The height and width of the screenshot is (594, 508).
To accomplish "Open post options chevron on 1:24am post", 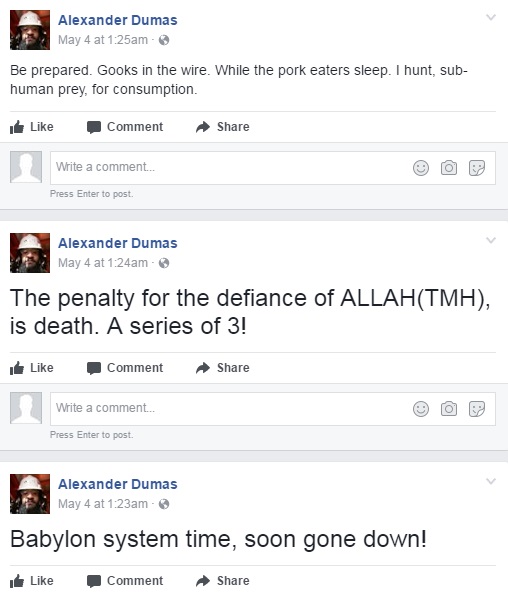I will (x=491, y=240).
